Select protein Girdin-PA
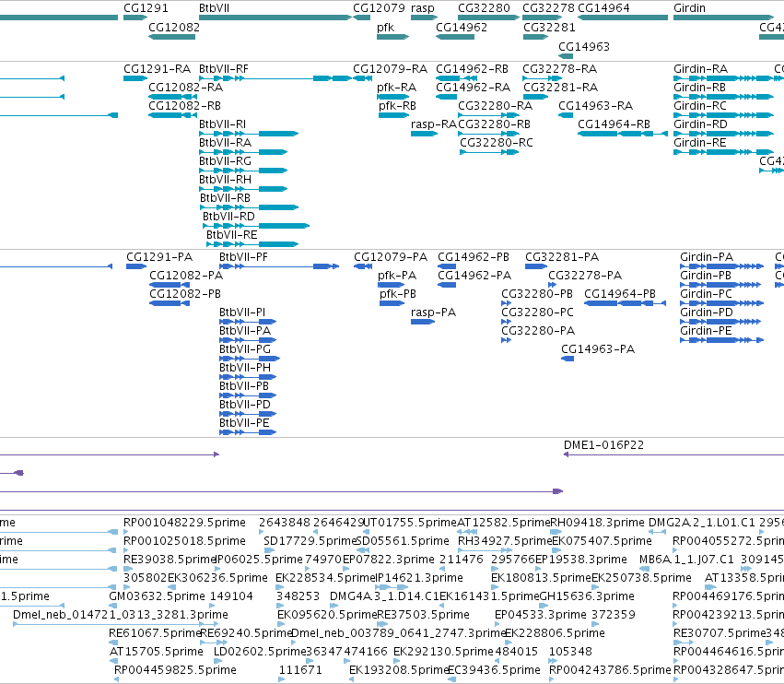 [707, 256]
